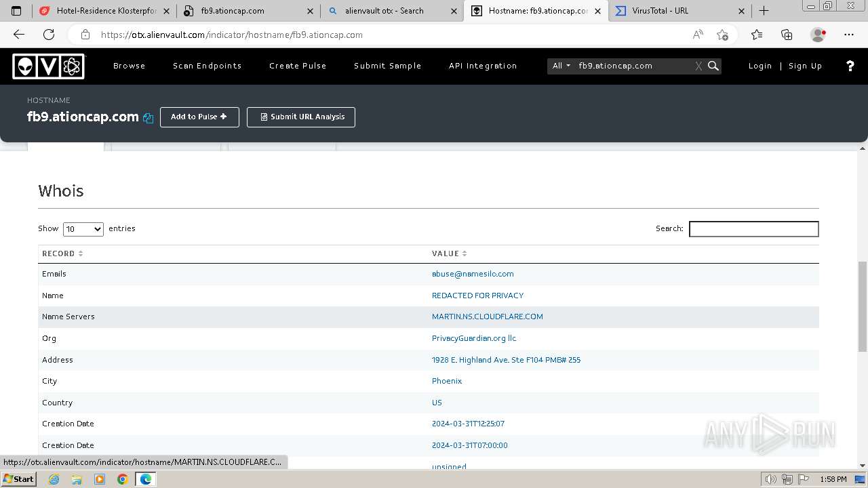Open the browser profile avatar

[818, 35]
